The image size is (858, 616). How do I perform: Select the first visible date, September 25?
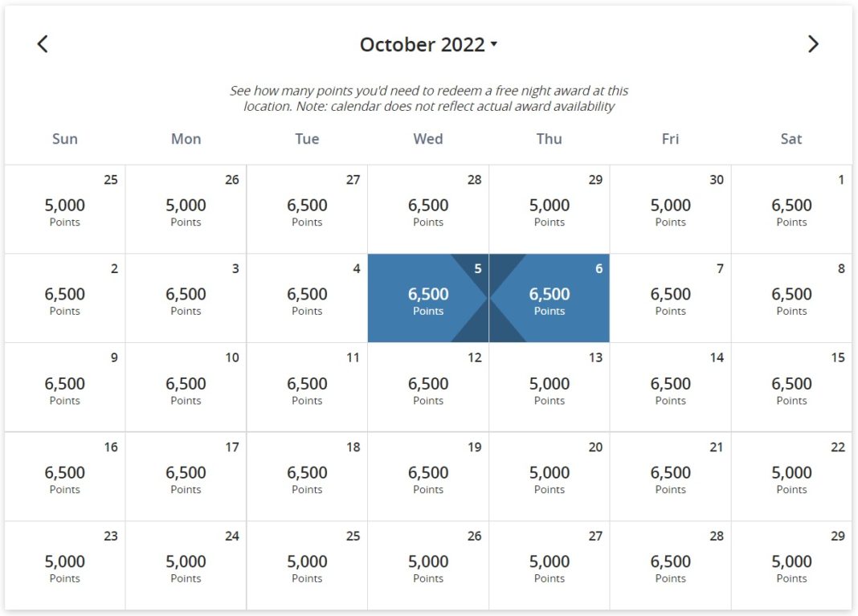point(64,207)
